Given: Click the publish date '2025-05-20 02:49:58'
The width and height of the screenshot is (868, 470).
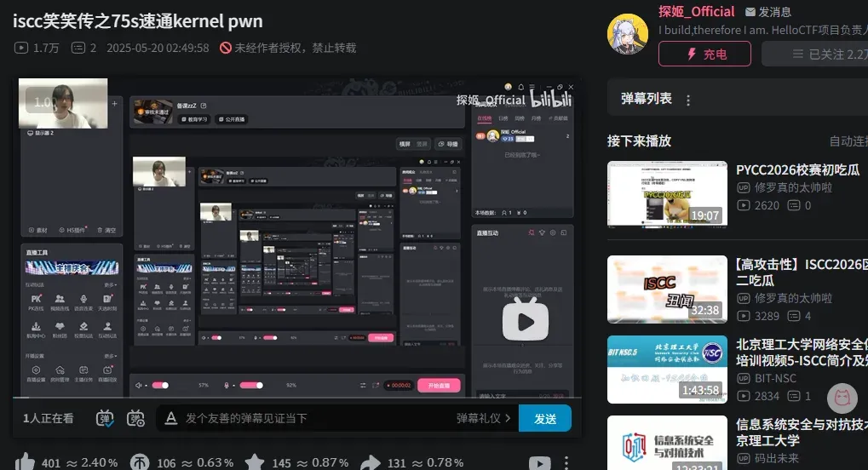Looking at the screenshot, I should click(158, 49).
